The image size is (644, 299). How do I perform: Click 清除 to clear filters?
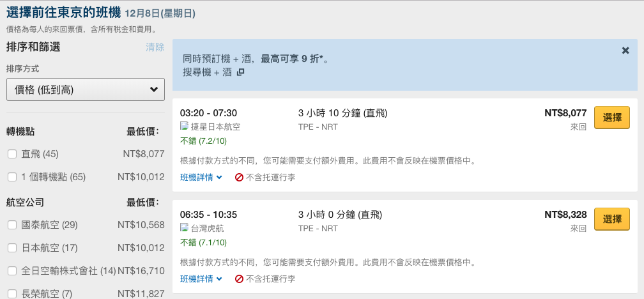(x=155, y=47)
